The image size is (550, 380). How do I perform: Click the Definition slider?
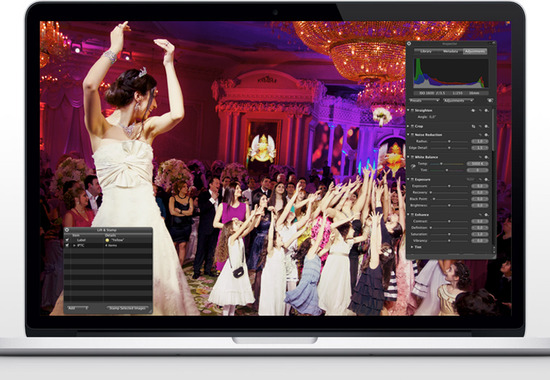(x=450, y=228)
